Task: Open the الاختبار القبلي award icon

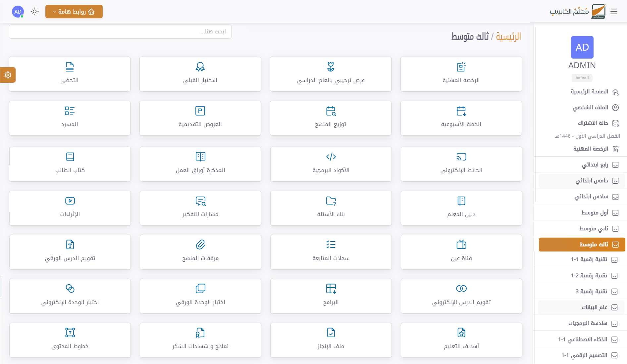Action: 200,67
